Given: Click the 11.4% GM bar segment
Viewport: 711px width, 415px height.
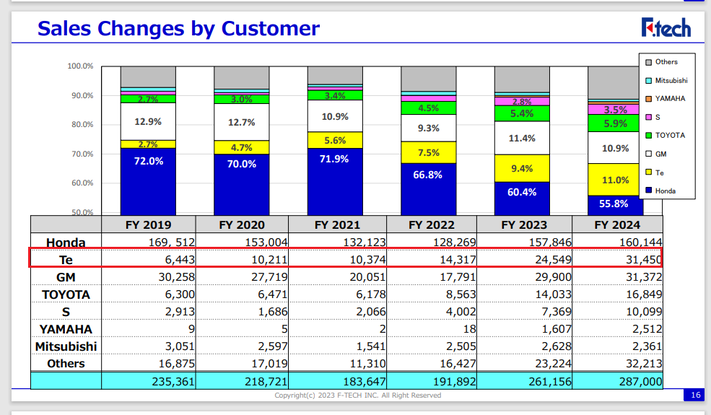Looking at the screenshot, I should pos(522,138).
